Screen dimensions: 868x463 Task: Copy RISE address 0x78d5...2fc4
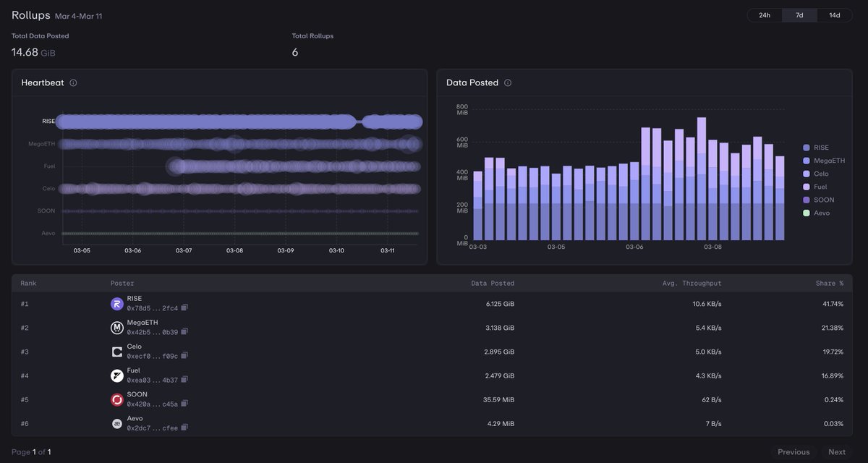click(x=184, y=308)
